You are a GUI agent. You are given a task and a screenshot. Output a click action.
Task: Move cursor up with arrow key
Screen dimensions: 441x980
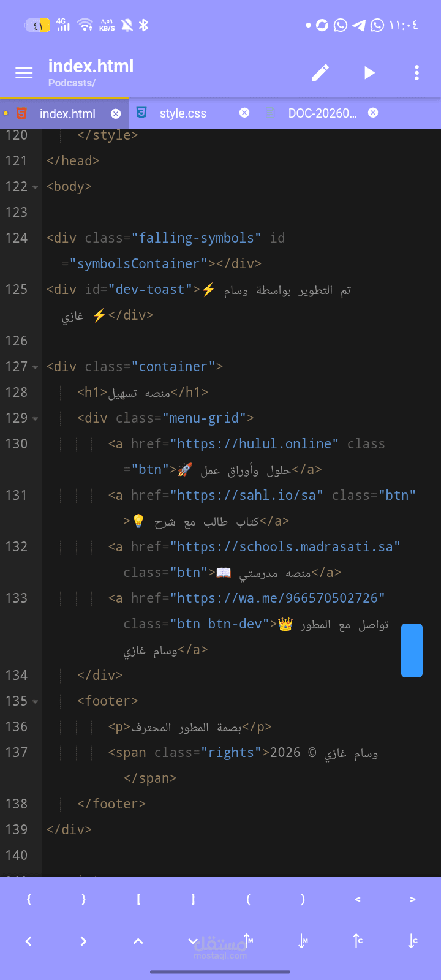pos(138,941)
